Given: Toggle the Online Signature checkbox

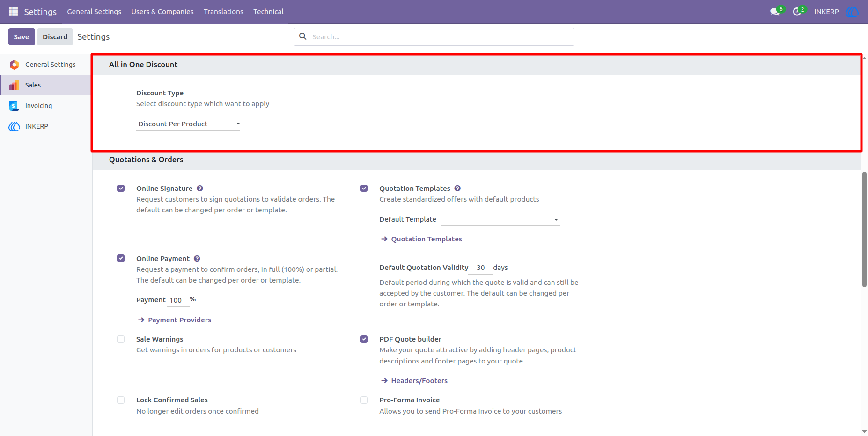Looking at the screenshot, I should coord(121,189).
